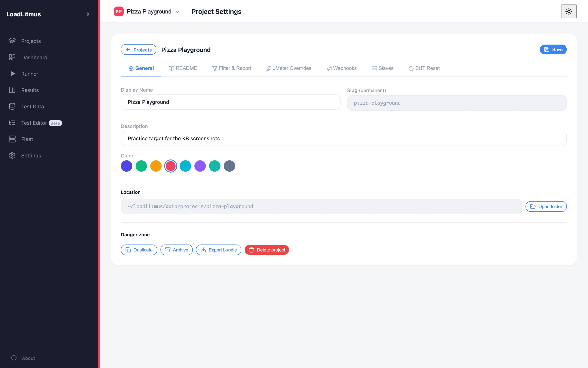Save the project settings

click(553, 50)
